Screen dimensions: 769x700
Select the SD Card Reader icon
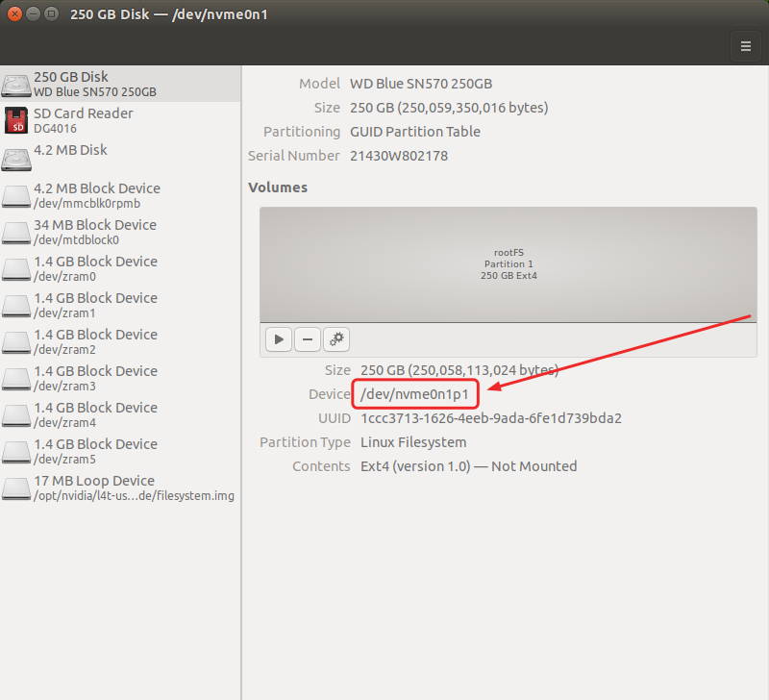(15, 120)
